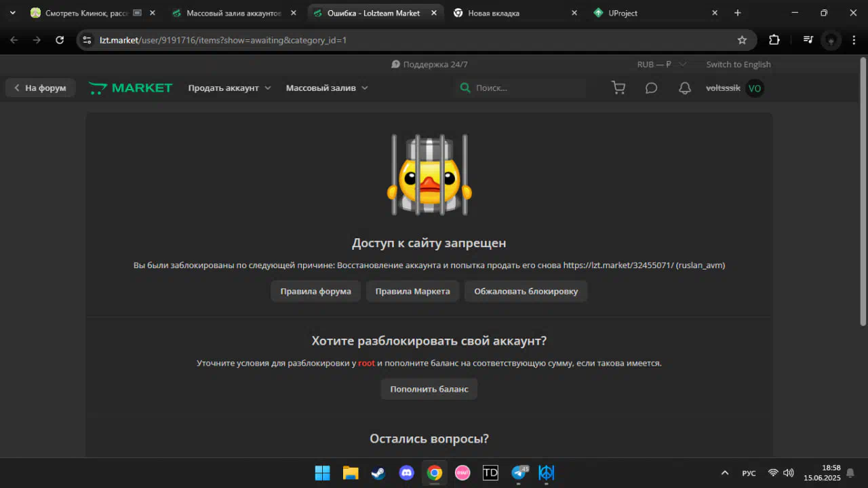
Task: Click Пополнить баланс button
Action: click(429, 389)
